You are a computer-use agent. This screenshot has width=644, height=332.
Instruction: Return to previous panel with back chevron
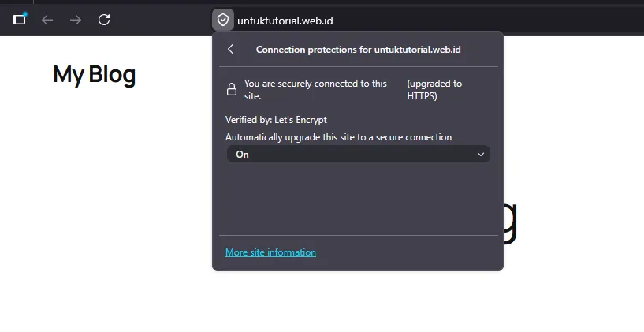(x=230, y=50)
